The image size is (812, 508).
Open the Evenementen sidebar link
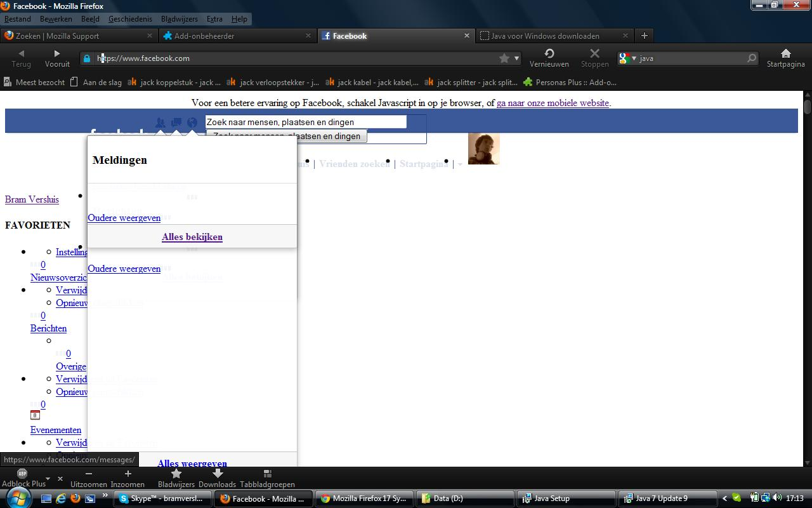click(x=56, y=430)
